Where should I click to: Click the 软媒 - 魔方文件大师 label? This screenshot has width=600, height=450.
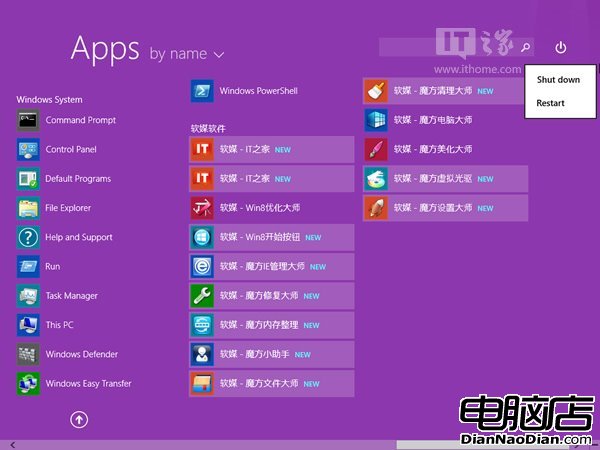tap(259, 384)
